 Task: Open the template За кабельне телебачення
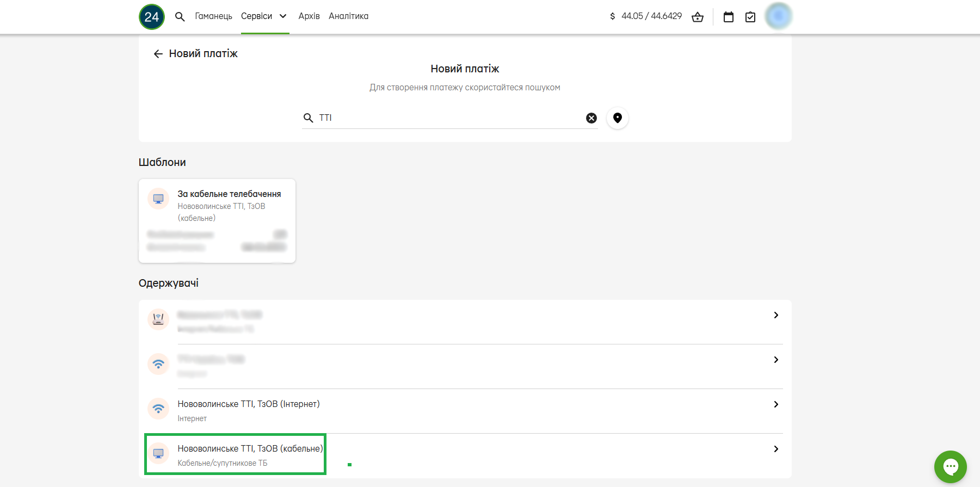click(x=217, y=221)
